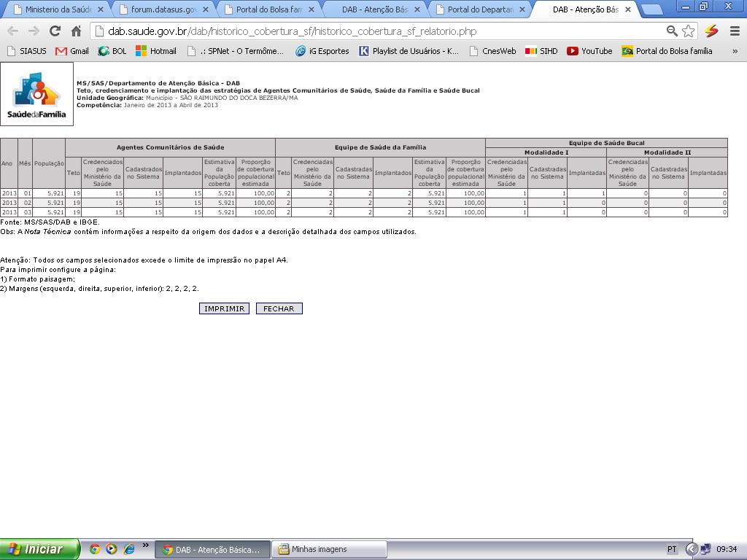Close the forum.datasus.gov tab
This screenshot has height=560, width=747.
click(205, 9)
